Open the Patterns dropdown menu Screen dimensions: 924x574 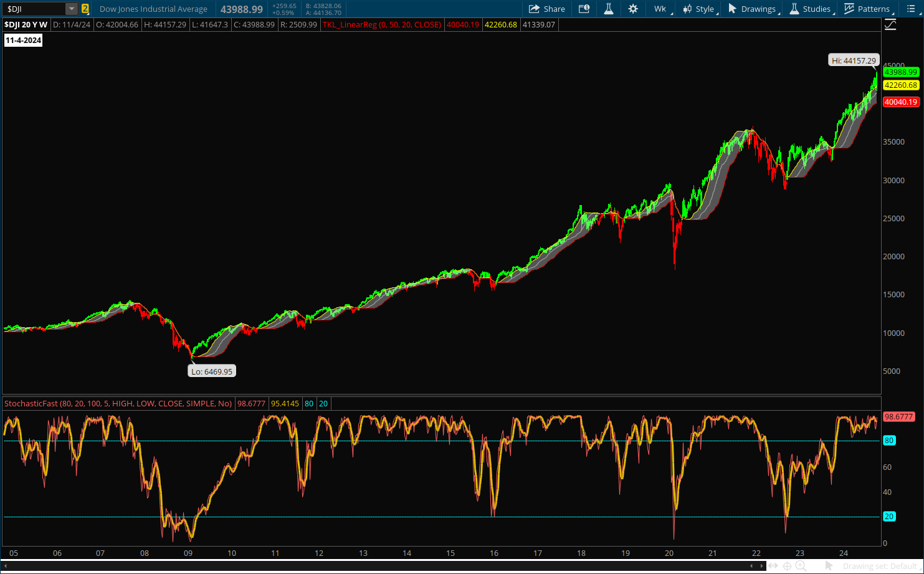click(867, 9)
